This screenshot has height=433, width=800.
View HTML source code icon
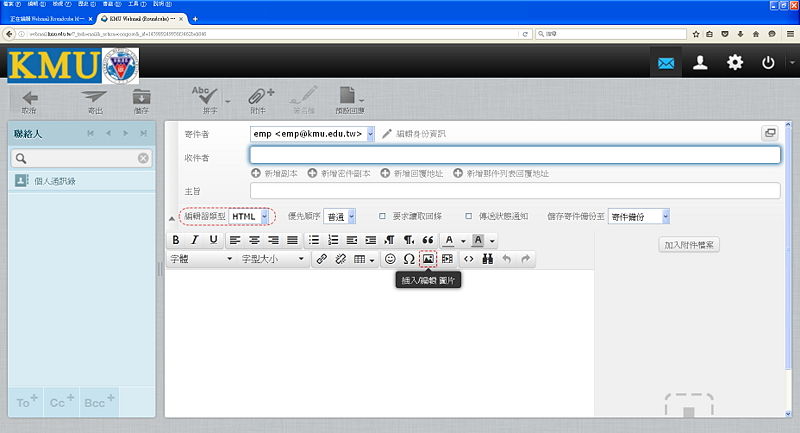[x=468, y=259]
